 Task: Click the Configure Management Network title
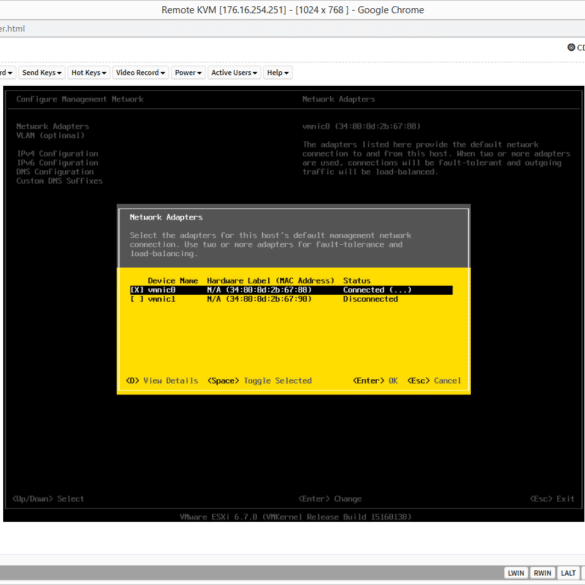point(80,99)
